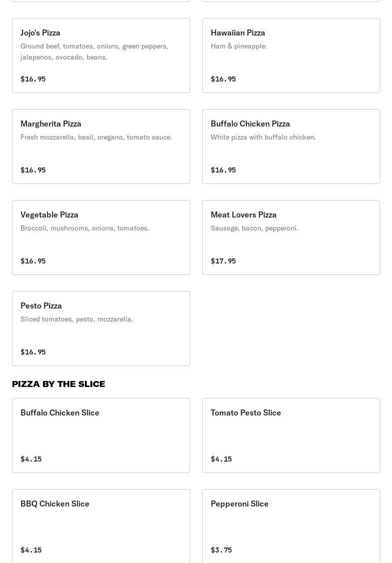This screenshot has height=563, width=392.
Task: Click the Margherita Pizza ingredients description
Action: click(96, 137)
